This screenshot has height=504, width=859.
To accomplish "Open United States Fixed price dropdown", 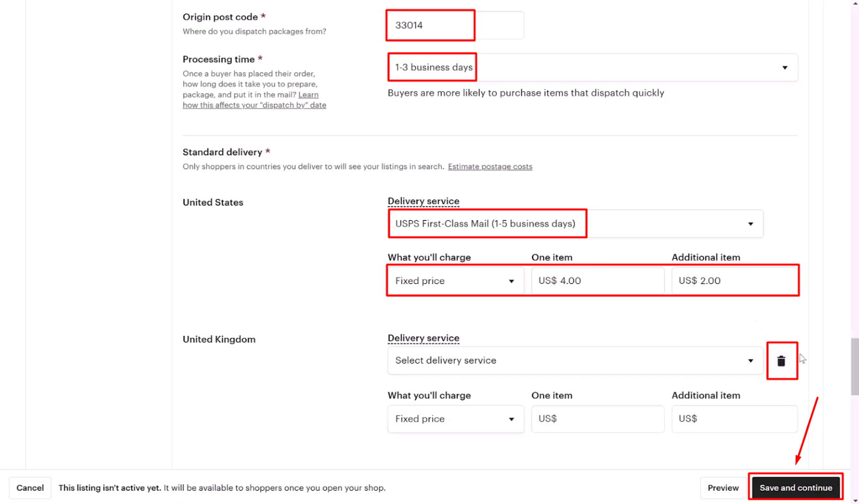I will tap(455, 281).
